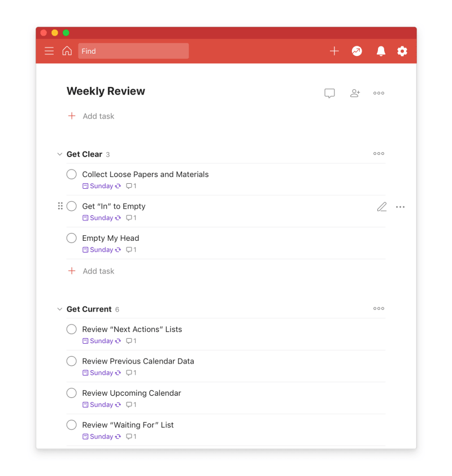Click the Find search field

(x=133, y=51)
